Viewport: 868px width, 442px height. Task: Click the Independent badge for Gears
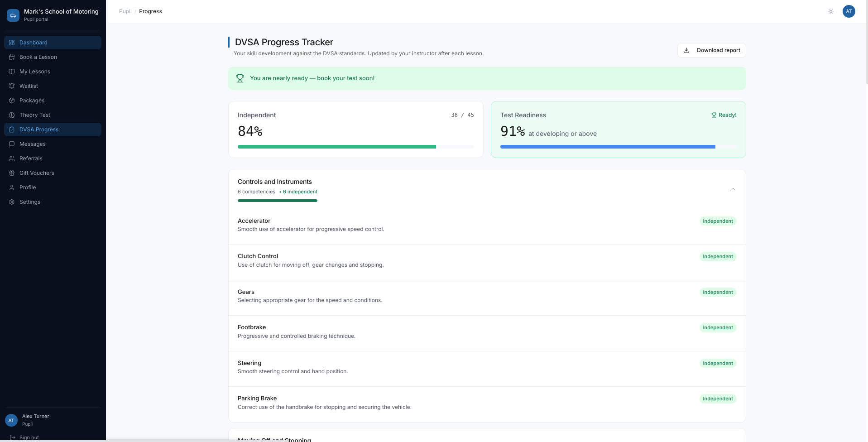point(718,292)
